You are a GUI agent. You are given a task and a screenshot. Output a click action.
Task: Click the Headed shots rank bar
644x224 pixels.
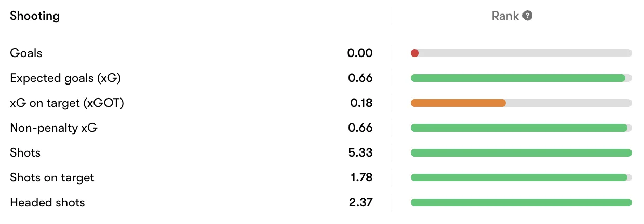521,202
